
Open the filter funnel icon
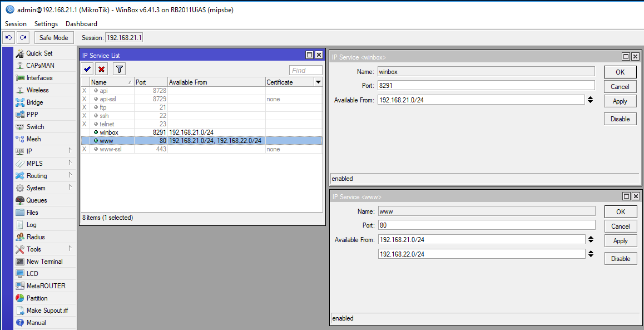119,69
